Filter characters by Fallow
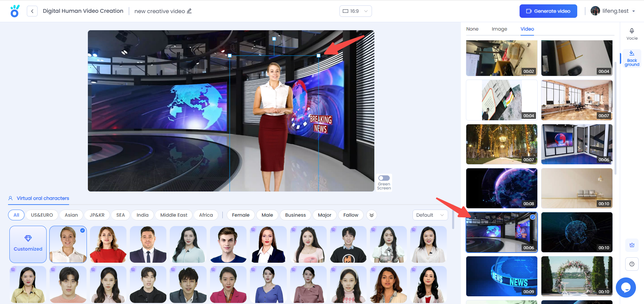This screenshot has height=304, width=644. tap(351, 215)
